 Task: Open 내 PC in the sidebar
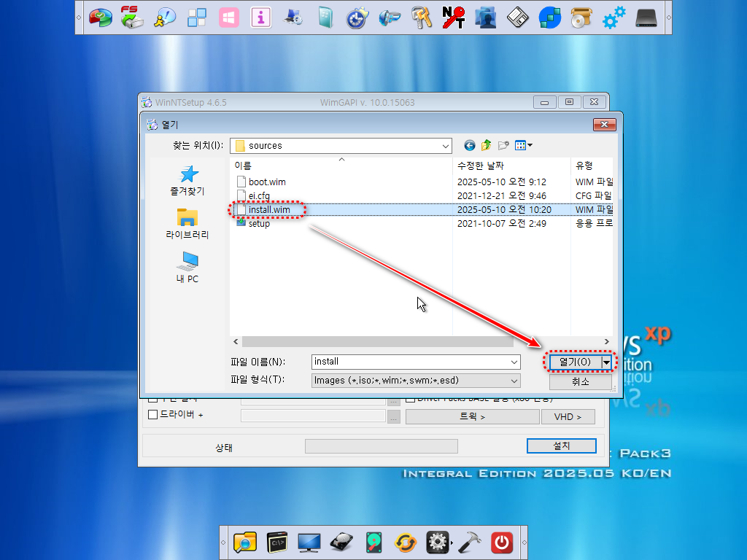pyautogui.click(x=187, y=268)
